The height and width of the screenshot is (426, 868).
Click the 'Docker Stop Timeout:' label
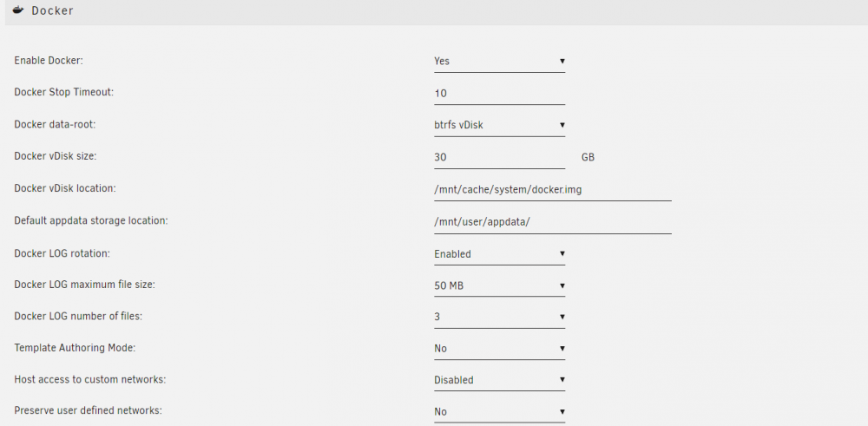point(63,92)
